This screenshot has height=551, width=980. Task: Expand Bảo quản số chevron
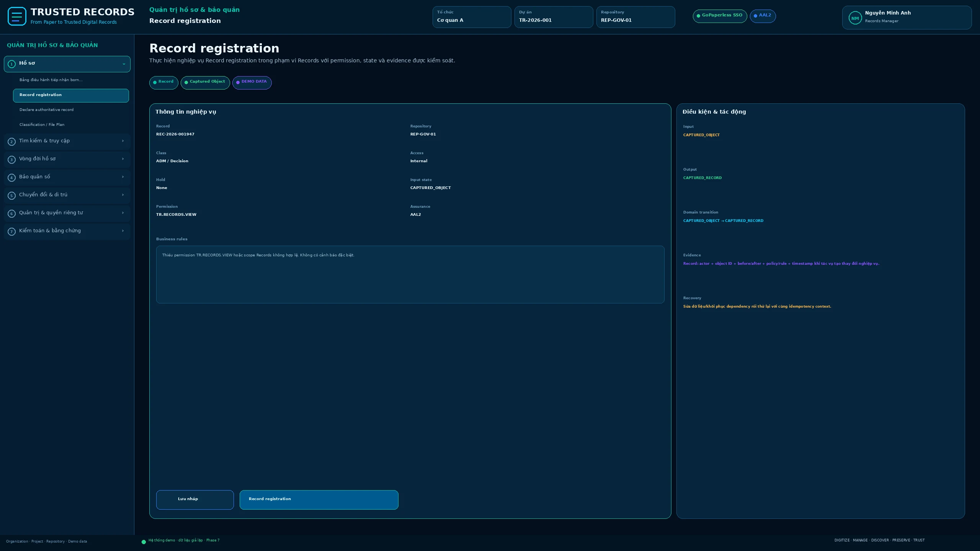[122, 177]
